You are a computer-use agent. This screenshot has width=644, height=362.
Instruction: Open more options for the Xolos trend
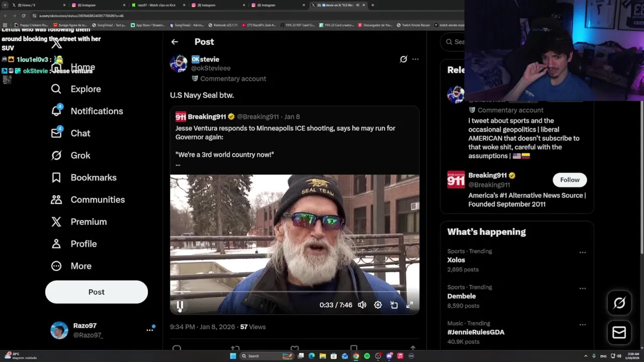coord(583,252)
